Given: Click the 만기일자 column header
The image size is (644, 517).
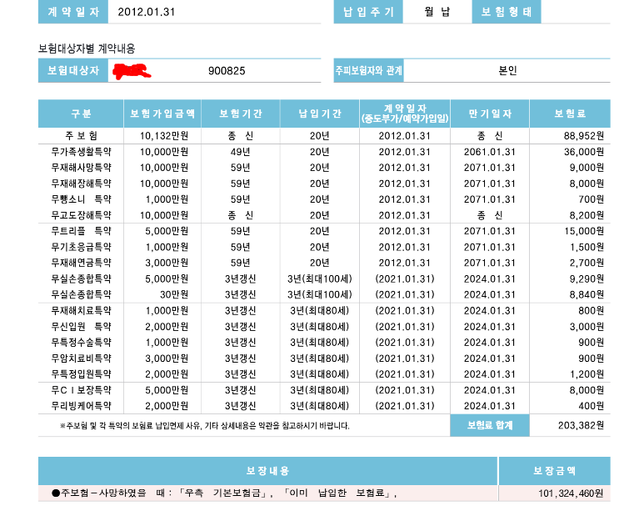Looking at the screenshot, I should pyautogui.click(x=490, y=113).
